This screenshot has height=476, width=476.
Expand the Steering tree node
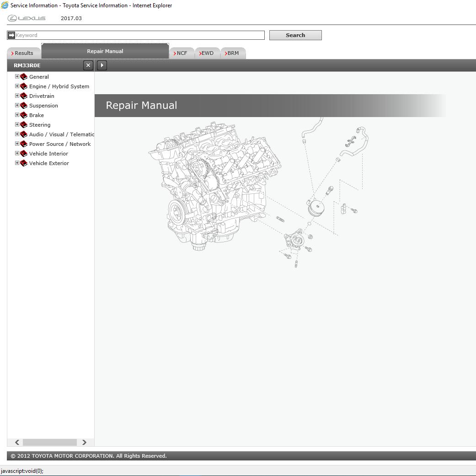click(17, 124)
